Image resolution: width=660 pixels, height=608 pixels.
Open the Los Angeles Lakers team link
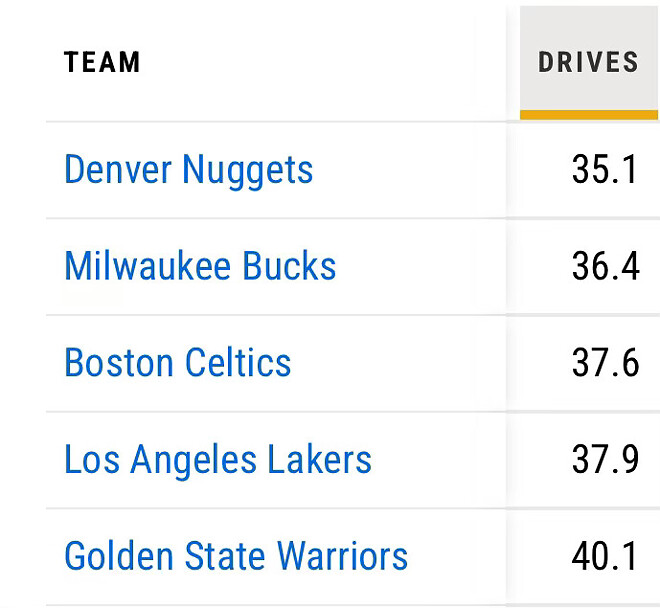point(218,461)
